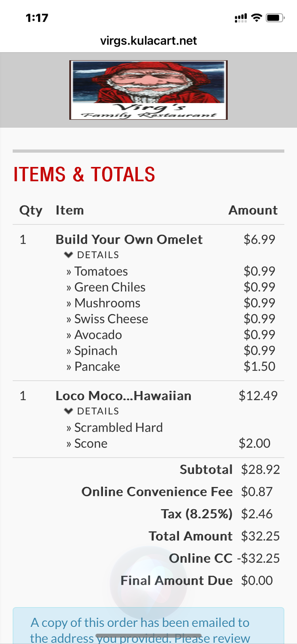Open the Virg's Family Restaurant logo
This screenshot has width=297, height=644.
[148, 90]
